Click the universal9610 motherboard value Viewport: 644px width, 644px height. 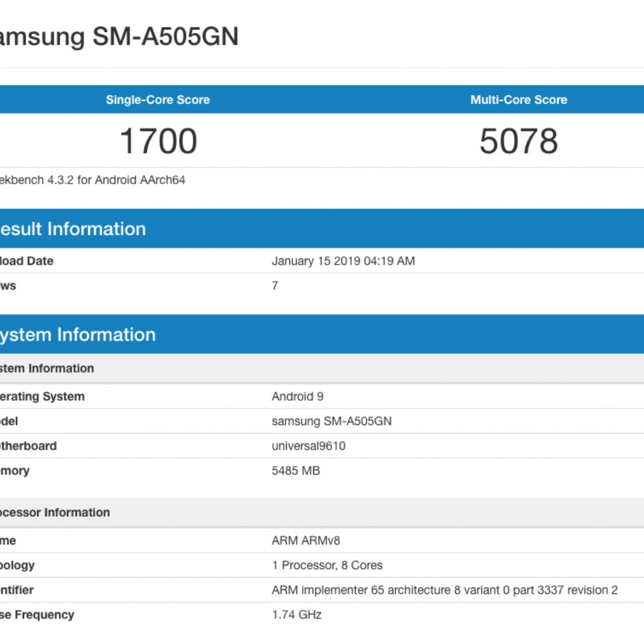(x=309, y=446)
